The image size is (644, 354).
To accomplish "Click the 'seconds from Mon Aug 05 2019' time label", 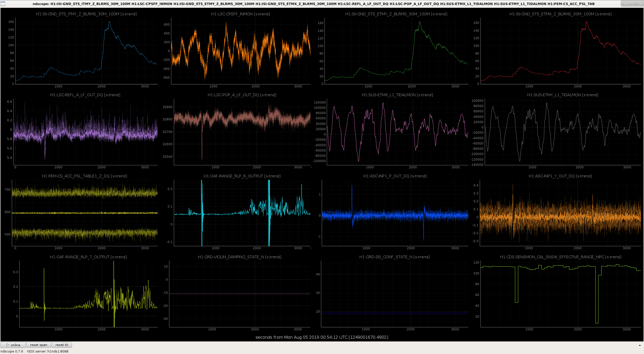I will [x=322, y=337].
